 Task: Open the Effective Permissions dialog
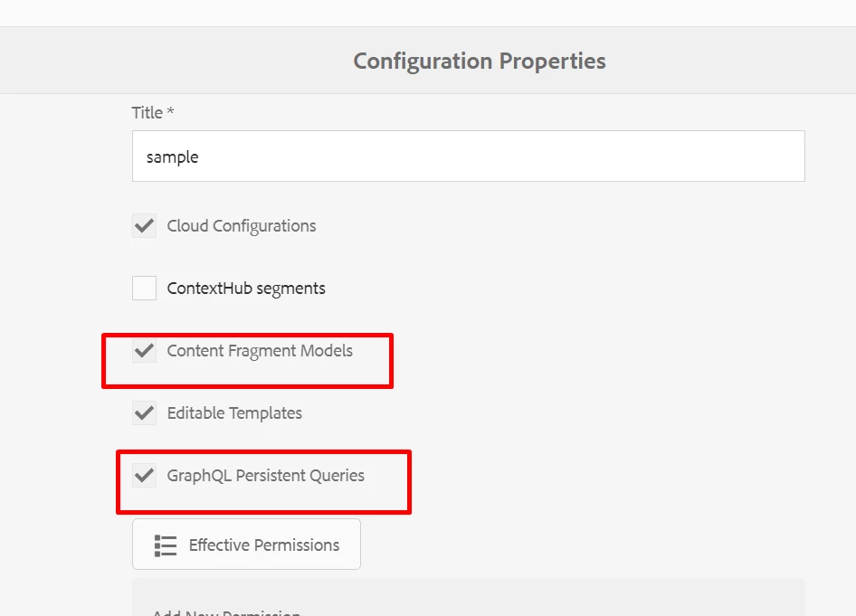[x=246, y=545]
